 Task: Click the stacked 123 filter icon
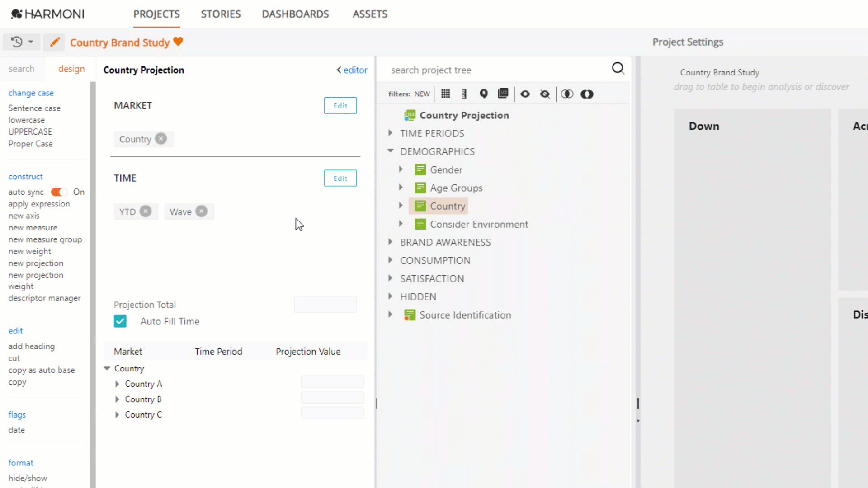[x=503, y=94]
